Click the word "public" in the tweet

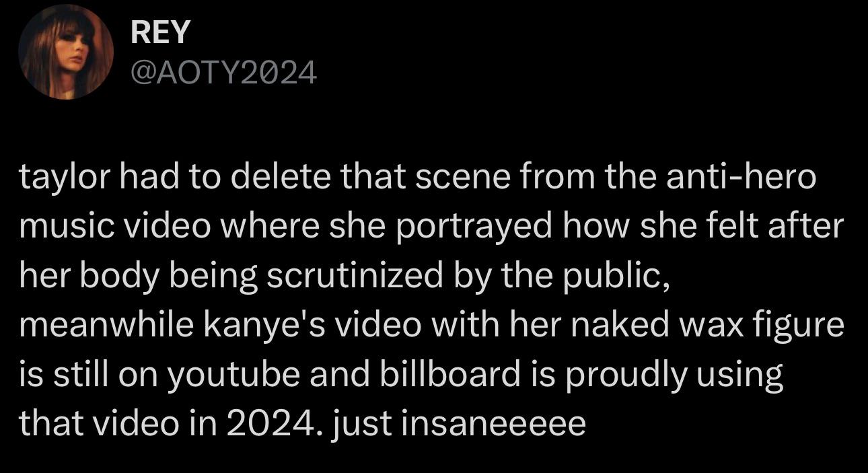620,275
